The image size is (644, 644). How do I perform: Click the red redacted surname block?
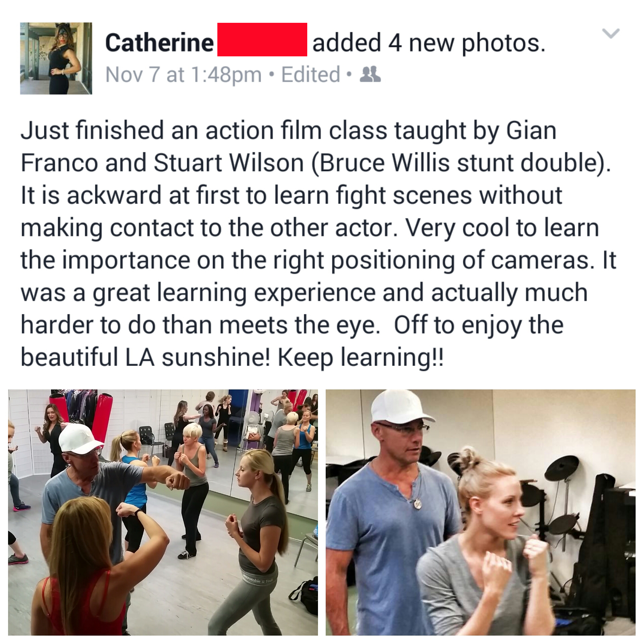pyautogui.click(x=262, y=40)
